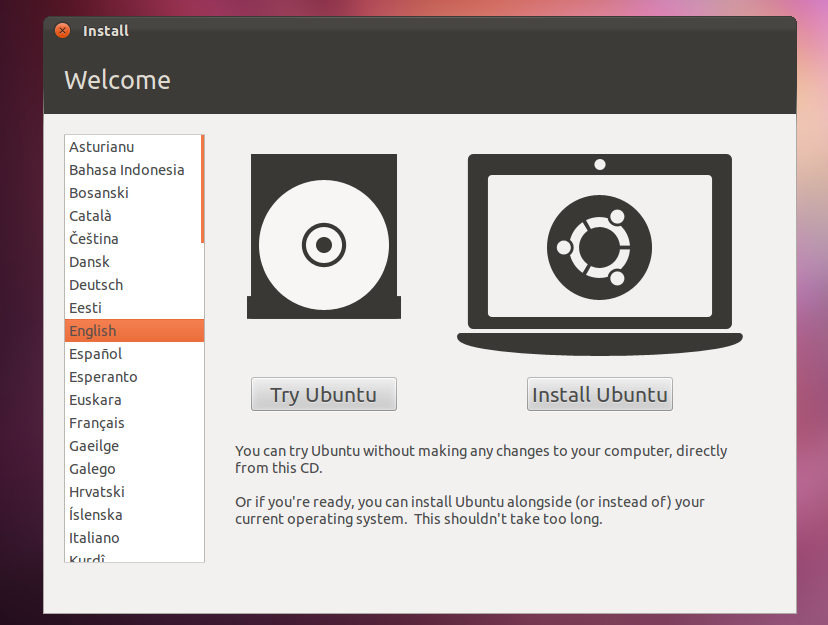
Task: Choose Italiano language
Action: click(134, 538)
